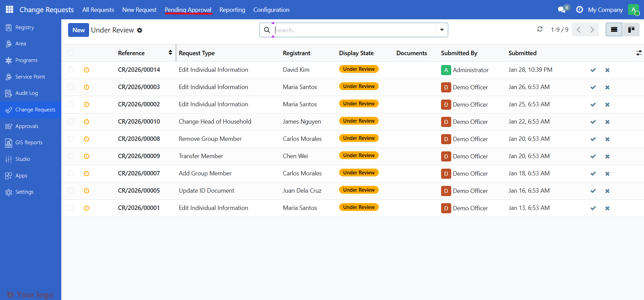Reject request CR/2026/00014 with X icon
644x300 pixels.
click(x=607, y=70)
